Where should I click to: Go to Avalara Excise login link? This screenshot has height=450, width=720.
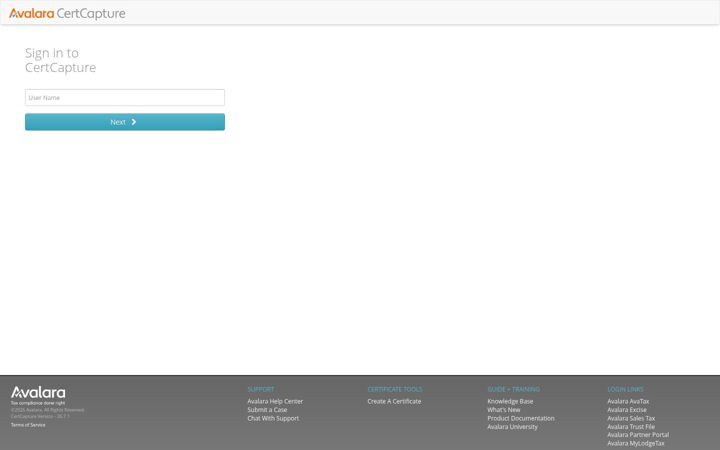point(627,410)
